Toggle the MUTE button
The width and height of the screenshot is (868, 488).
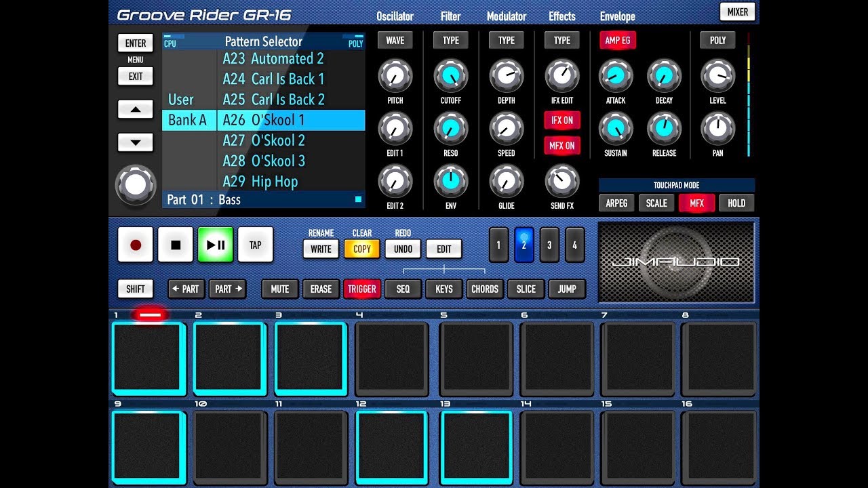tap(280, 289)
